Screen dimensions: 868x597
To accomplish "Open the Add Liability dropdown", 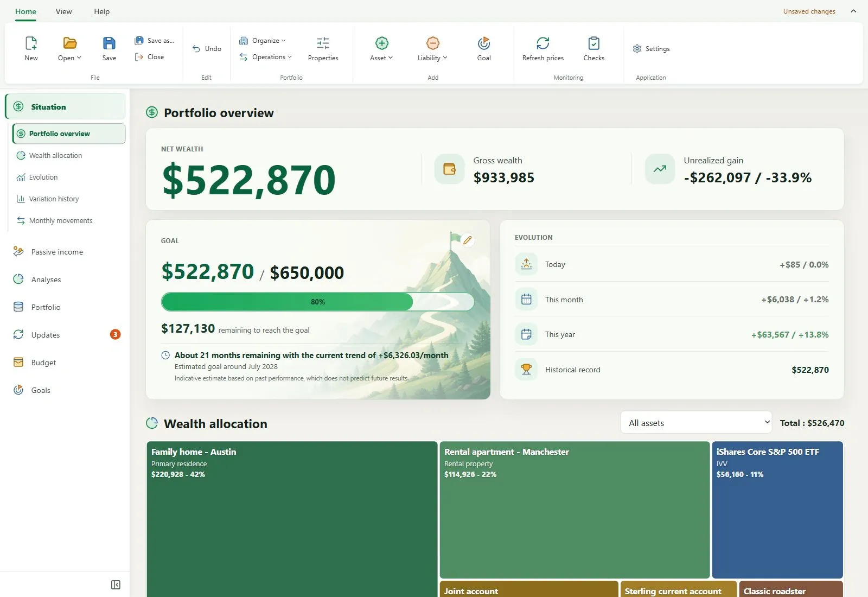I will (432, 48).
